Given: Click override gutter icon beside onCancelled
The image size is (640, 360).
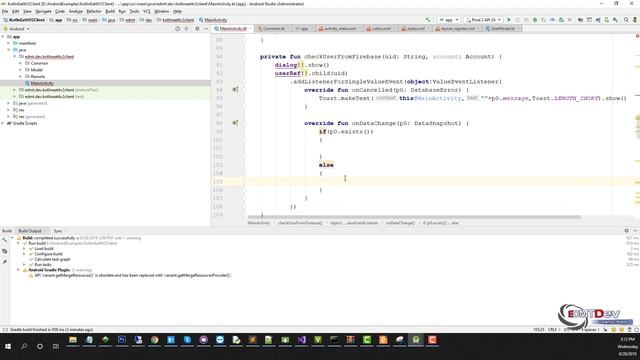Looking at the screenshot, I should pyautogui.click(x=235, y=89).
